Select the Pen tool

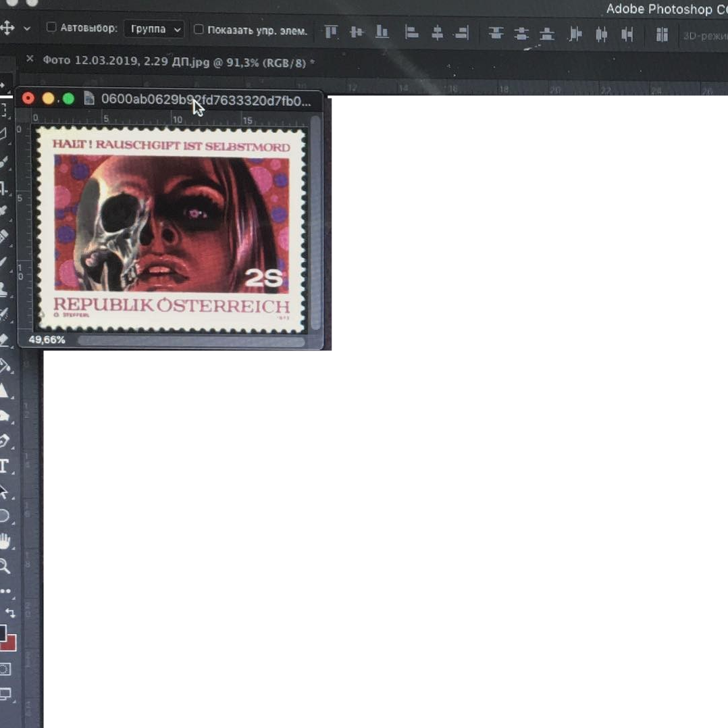(x=5, y=440)
